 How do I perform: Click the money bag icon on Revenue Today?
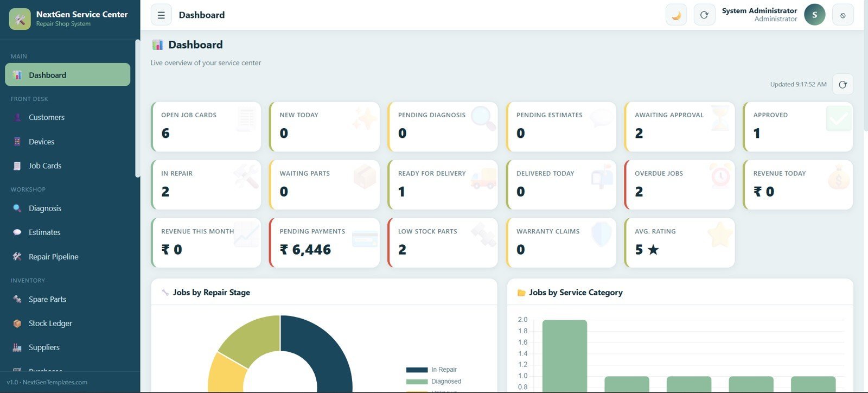tap(839, 176)
